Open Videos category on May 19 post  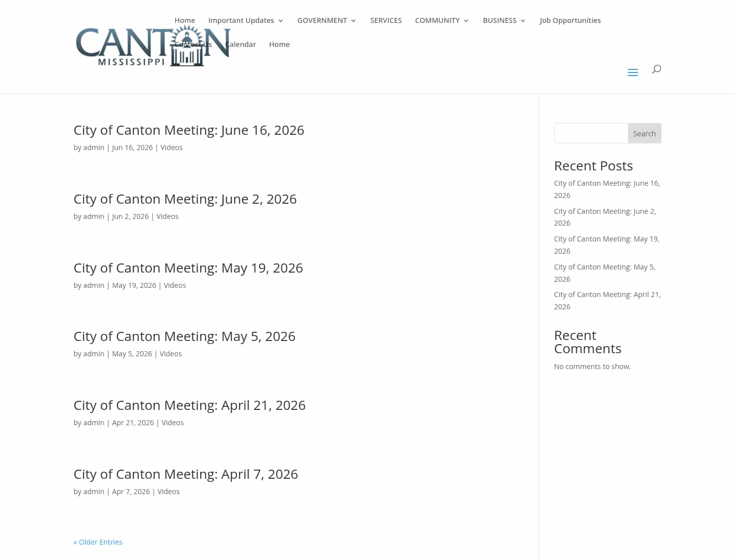[x=175, y=285]
